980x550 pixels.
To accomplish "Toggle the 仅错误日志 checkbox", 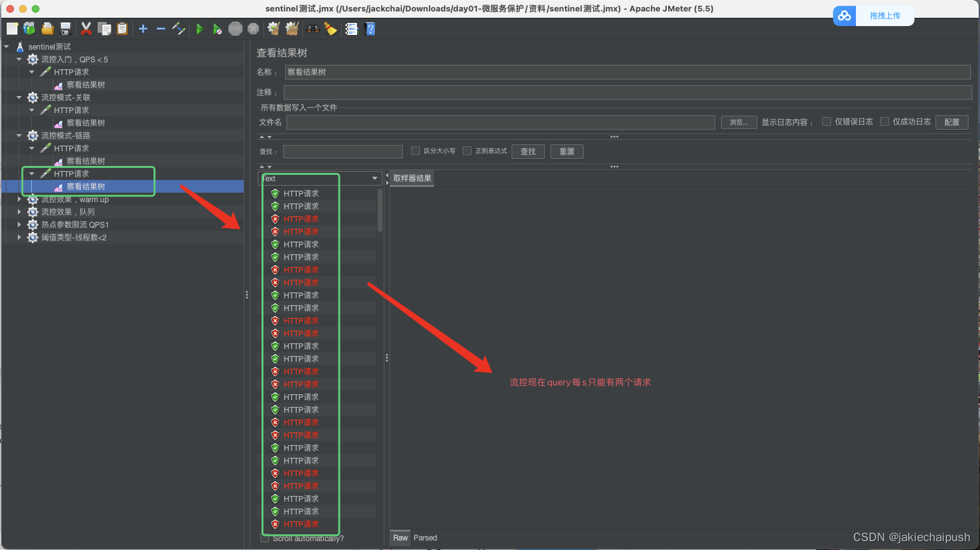I will [x=827, y=121].
